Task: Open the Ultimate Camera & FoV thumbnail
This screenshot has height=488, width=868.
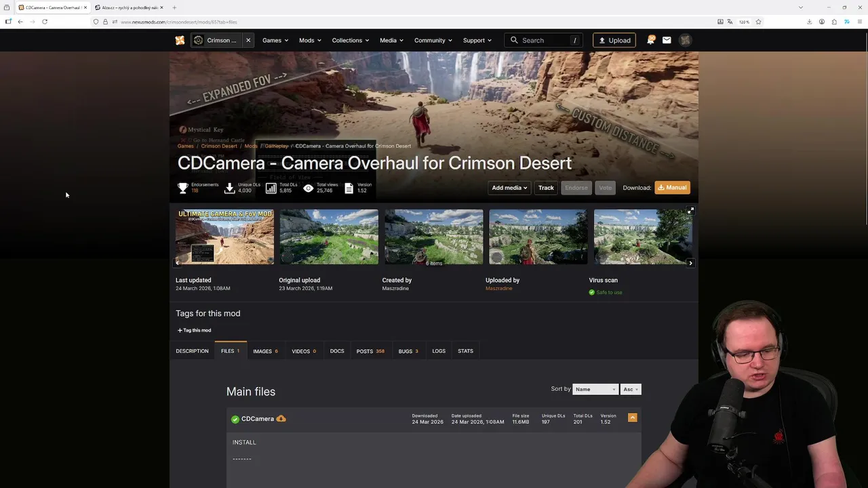Action: [224, 237]
